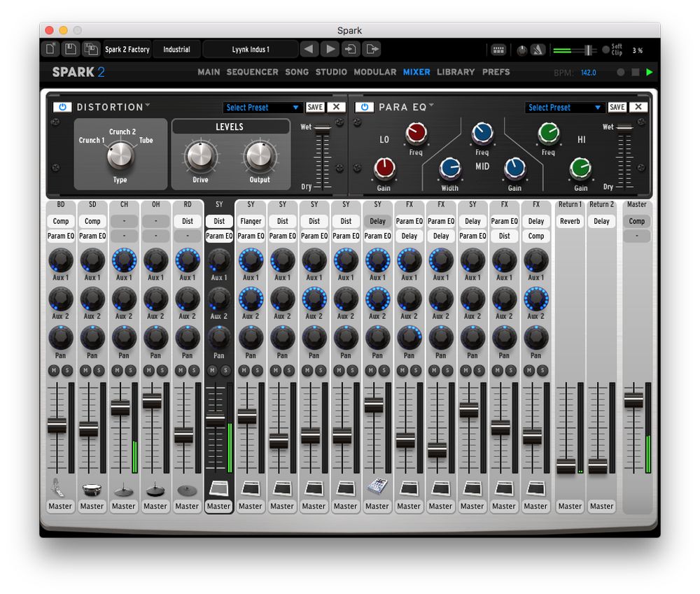This screenshot has width=700, height=594.
Task: Click the metronome icon in top toolbar
Action: coord(538,50)
